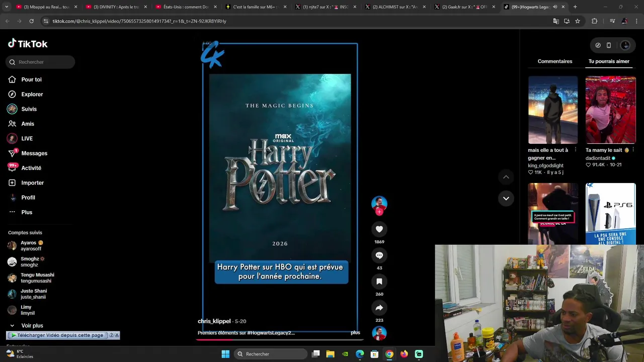
Task: Open the Amis section
Action: click(x=21, y=124)
